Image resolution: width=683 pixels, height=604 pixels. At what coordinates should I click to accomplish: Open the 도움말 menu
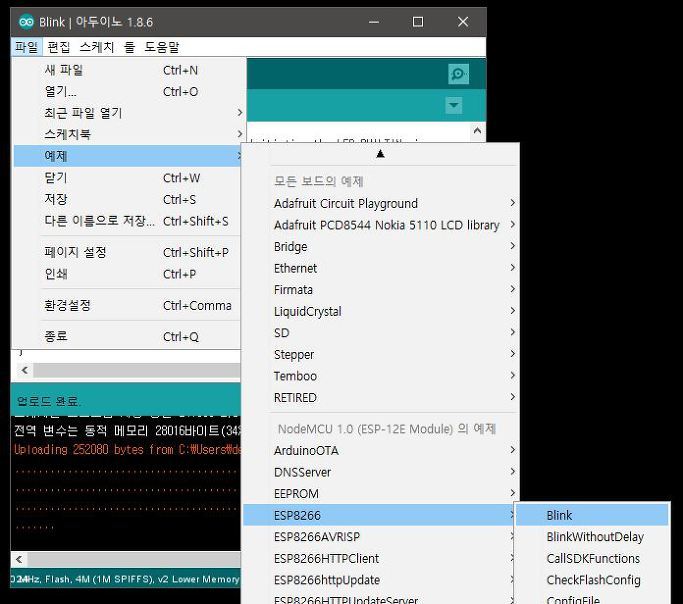pyautogui.click(x=162, y=47)
